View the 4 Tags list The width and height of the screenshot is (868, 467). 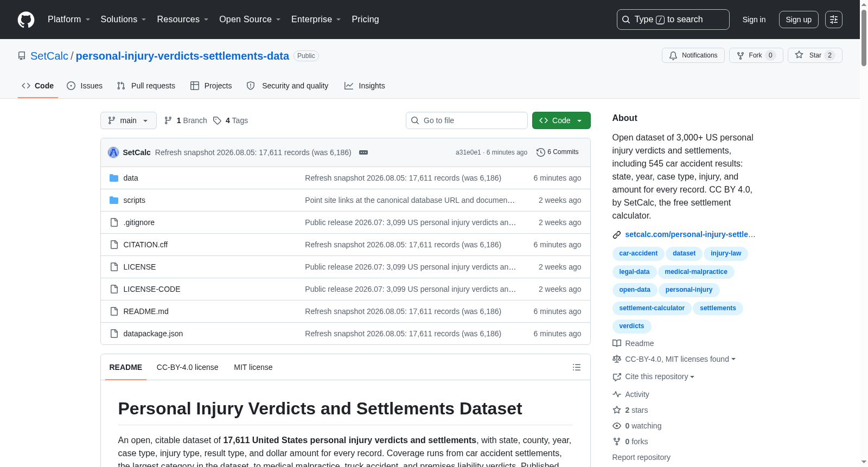coord(231,120)
